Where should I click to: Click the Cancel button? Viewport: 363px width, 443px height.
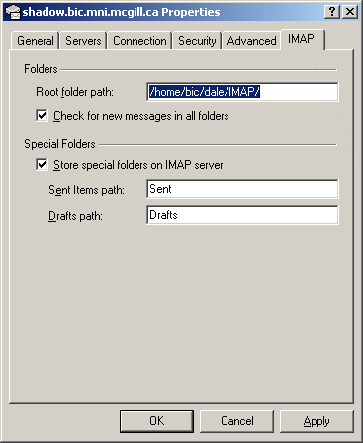pyautogui.click(x=237, y=421)
